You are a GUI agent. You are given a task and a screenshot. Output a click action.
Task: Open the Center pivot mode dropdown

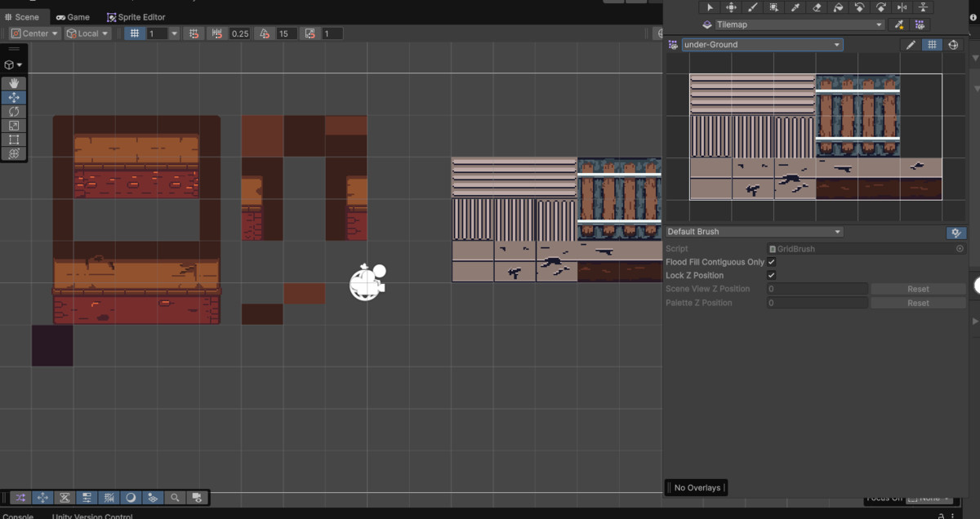click(x=35, y=33)
